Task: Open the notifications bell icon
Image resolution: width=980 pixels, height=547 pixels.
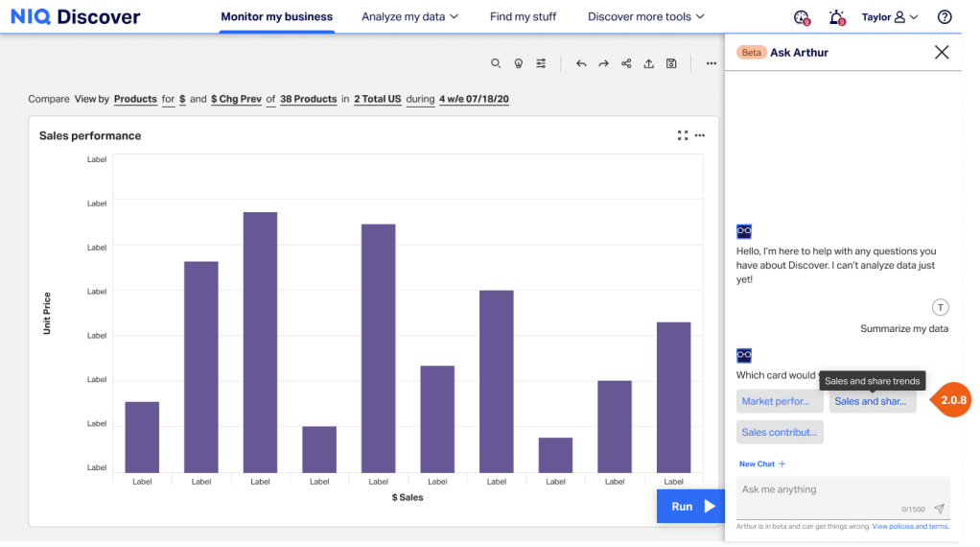Action: pos(837,17)
